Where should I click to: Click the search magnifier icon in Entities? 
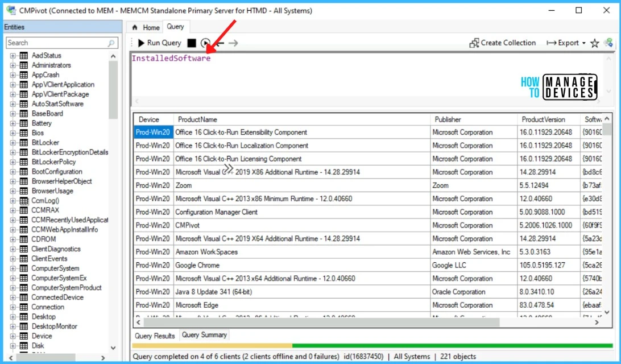pyautogui.click(x=111, y=43)
